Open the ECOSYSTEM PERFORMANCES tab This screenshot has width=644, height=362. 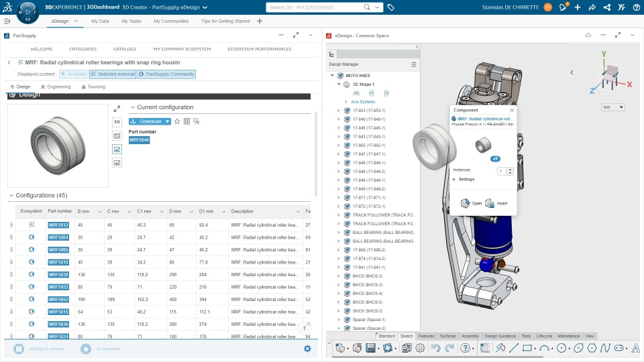(260, 49)
